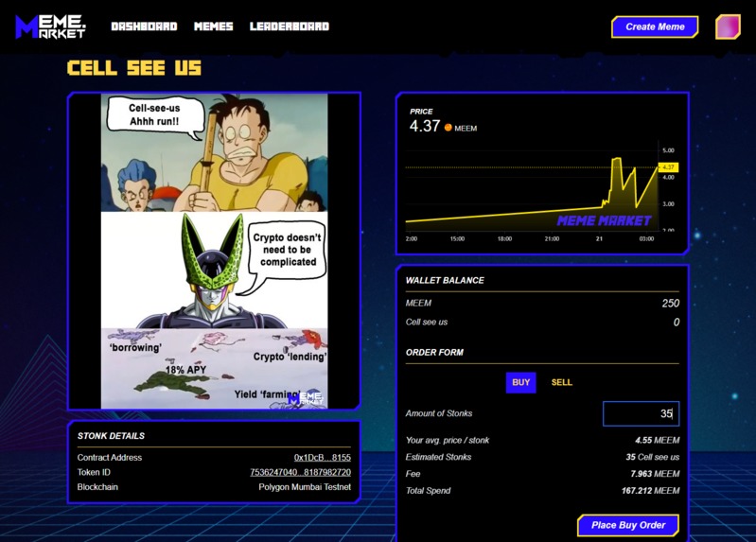The image size is (756, 542).
Task: Click Place Buy Order button
Action: [x=628, y=525]
